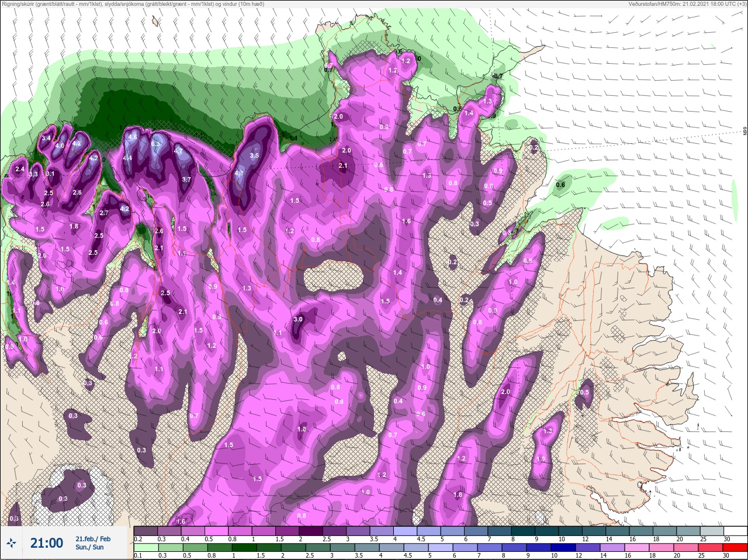The height and width of the screenshot is (560, 748).
Task: Select the lightest green 0.1 legend swatch
Action: pyautogui.click(x=146, y=548)
